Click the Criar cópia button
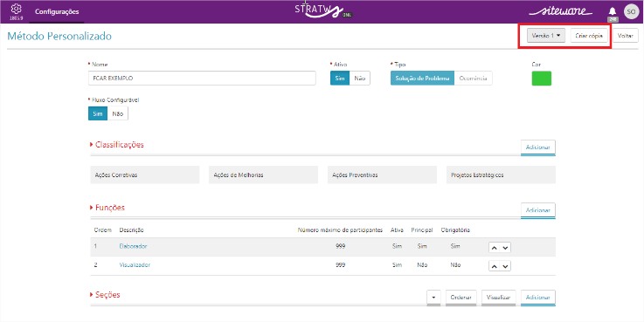This screenshot has width=644, height=322. (589, 36)
